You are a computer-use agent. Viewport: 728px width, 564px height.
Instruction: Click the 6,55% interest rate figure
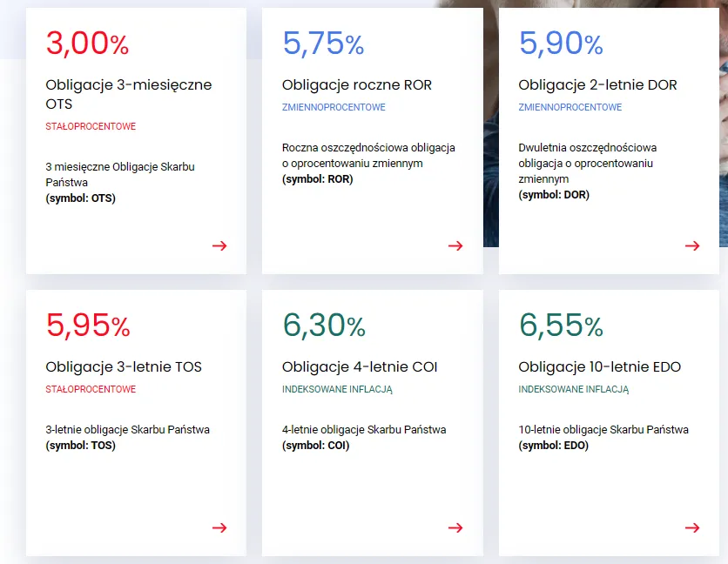coord(560,326)
